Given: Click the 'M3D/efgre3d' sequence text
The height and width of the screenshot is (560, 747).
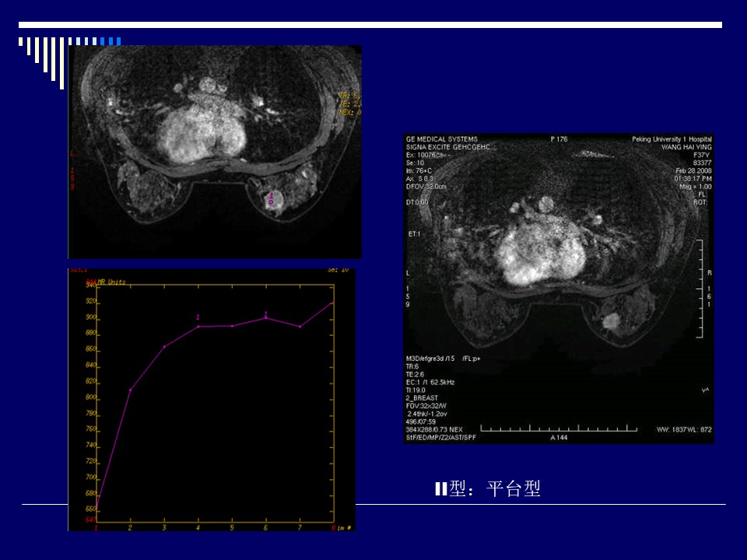Looking at the screenshot, I should pyautogui.click(x=430, y=358).
